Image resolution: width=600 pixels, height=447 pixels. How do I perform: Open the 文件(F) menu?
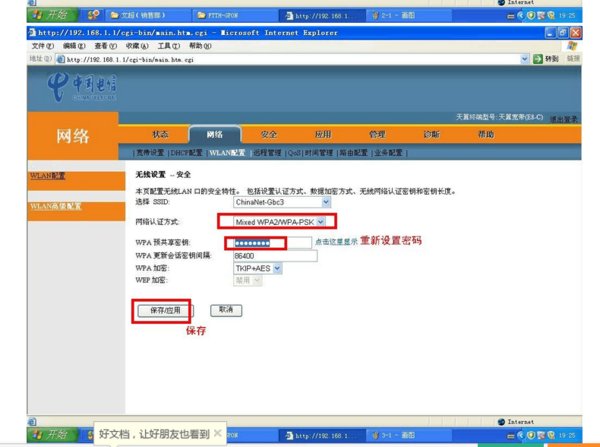click(42, 46)
